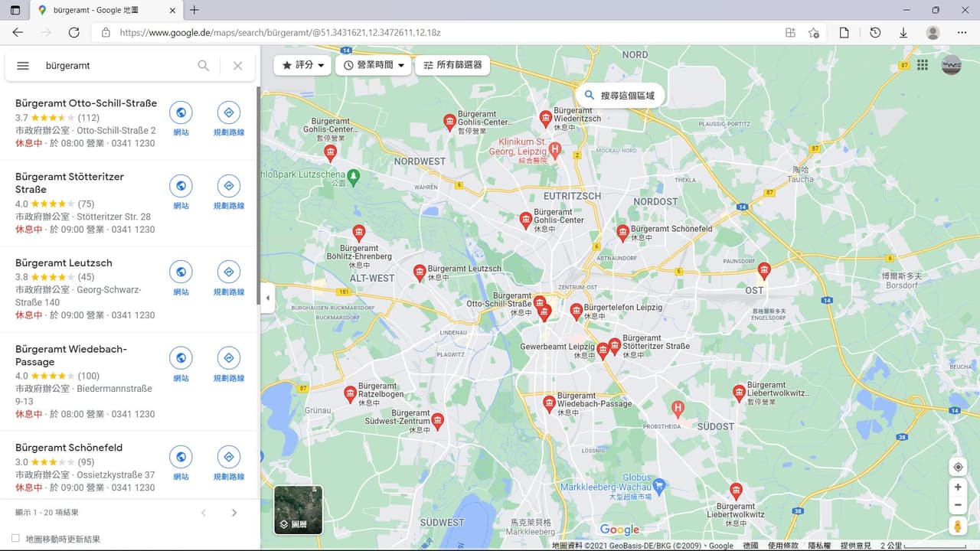The image size is (980, 551).
Task: Enable 地圖移動時更新結果 checkbox
Action: (15, 539)
